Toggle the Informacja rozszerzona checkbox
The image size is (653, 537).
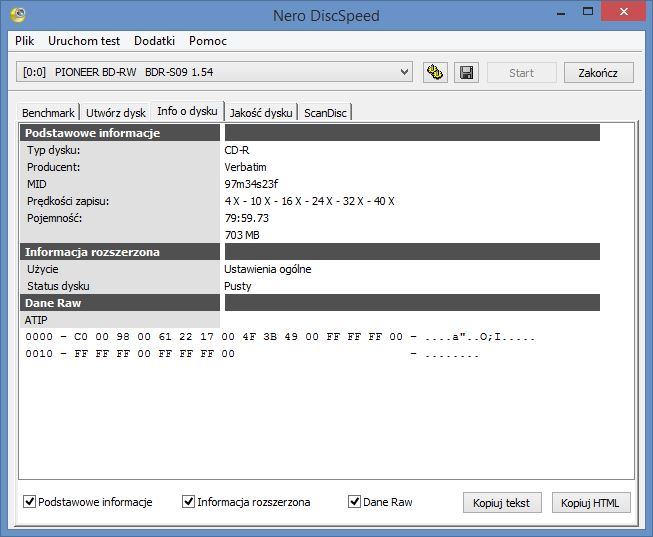(x=188, y=502)
